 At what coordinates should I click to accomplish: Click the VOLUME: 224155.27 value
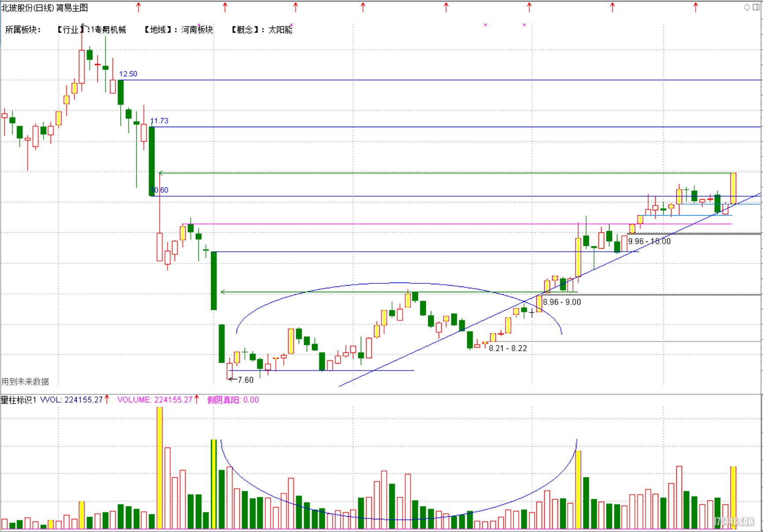(155, 400)
